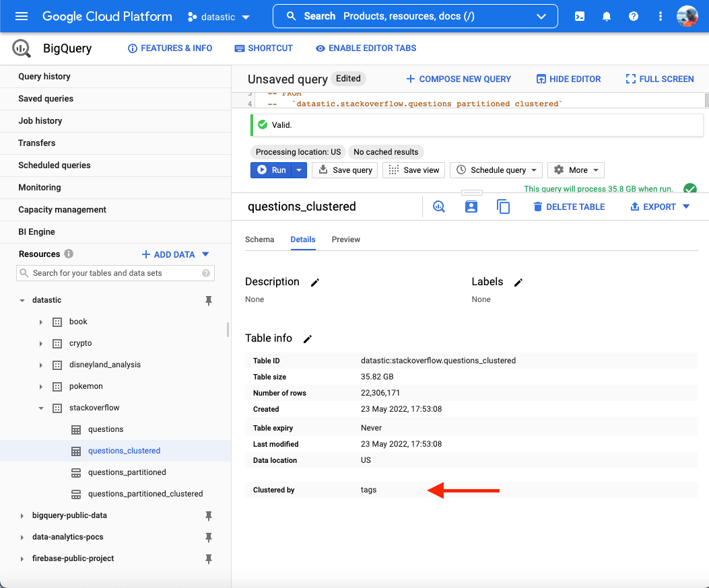The width and height of the screenshot is (709, 588).
Task: Edit the Description with pencil icon
Action: [314, 283]
